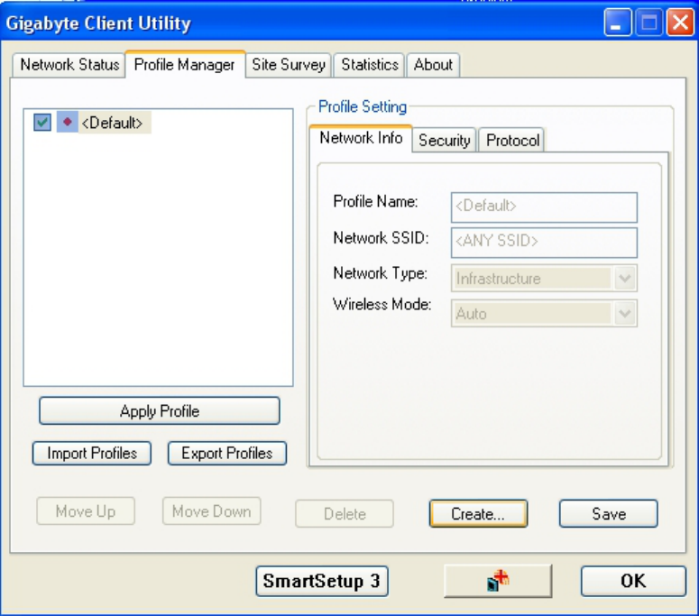Minimize the Gigabyte Client Utility window

(x=618, y=22)
